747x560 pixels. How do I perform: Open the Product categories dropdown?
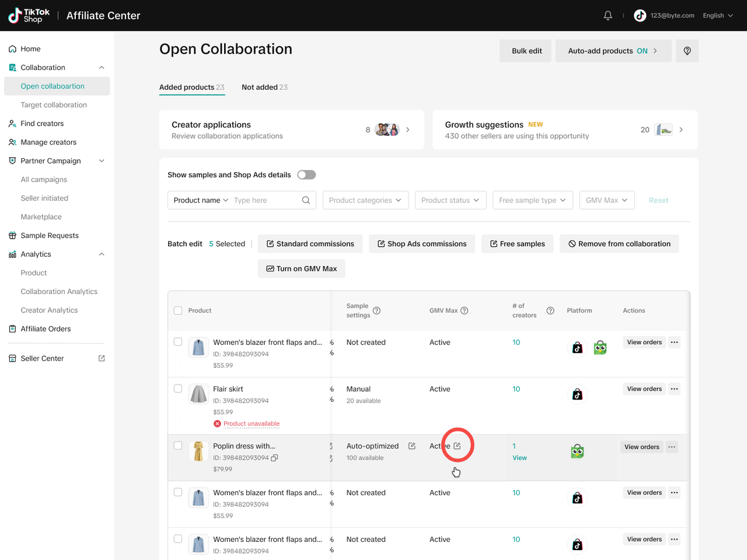coord(365,200)
